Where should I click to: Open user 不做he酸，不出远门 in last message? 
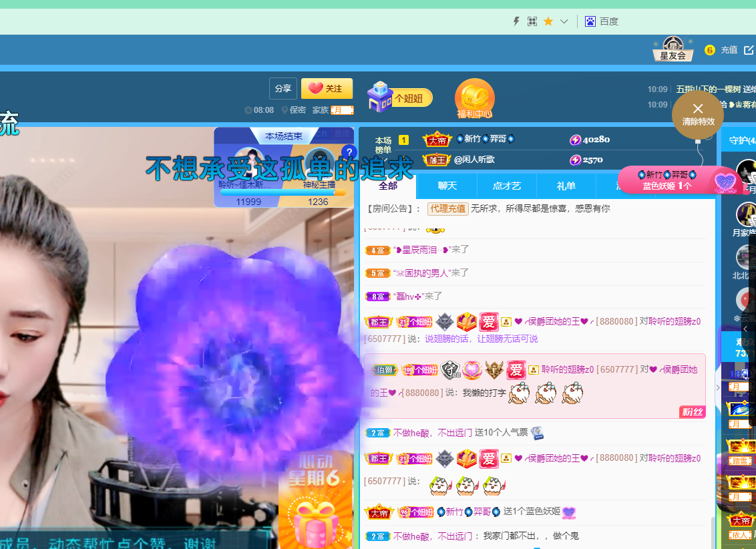(x=433, y=536)
